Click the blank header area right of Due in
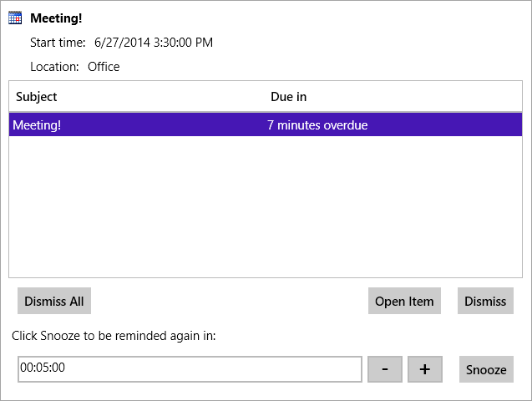The height and width of the screenshot is (401, 532). (418, 97)
